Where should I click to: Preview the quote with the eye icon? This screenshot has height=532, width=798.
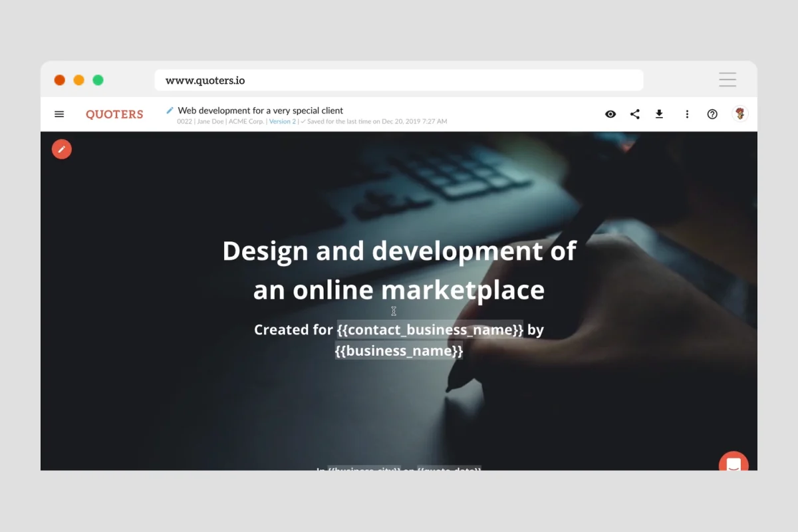[610, 114]
